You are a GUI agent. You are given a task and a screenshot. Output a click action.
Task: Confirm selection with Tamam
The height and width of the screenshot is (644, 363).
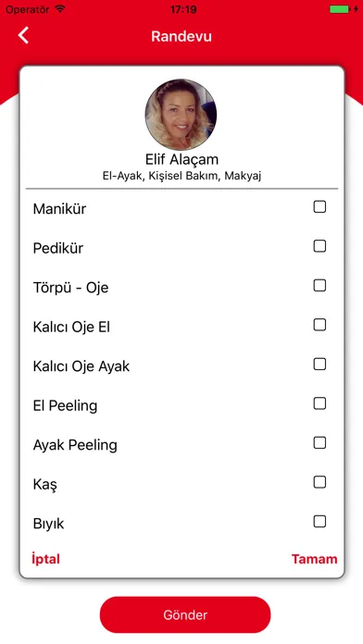tap(315, 559)
